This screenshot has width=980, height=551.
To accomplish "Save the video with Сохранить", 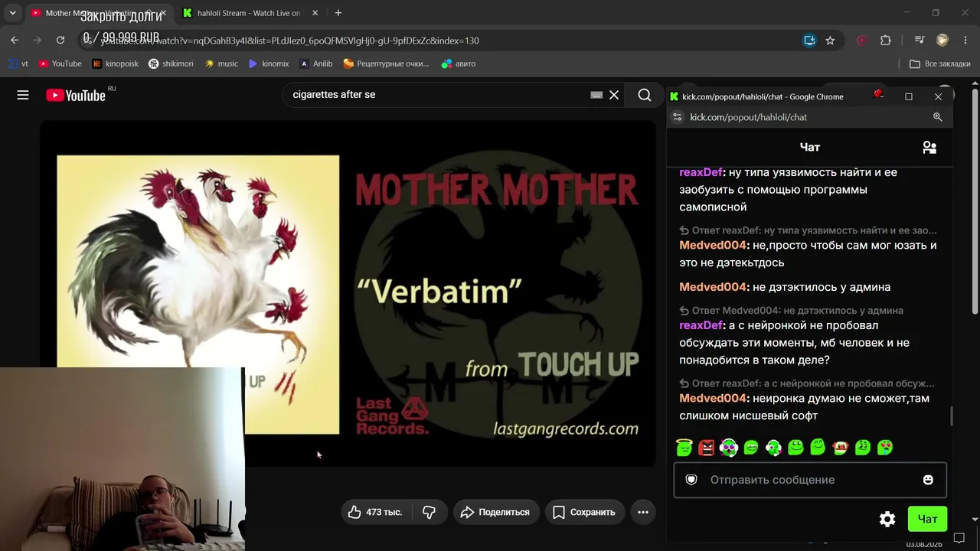I will [x=585, y=512].
